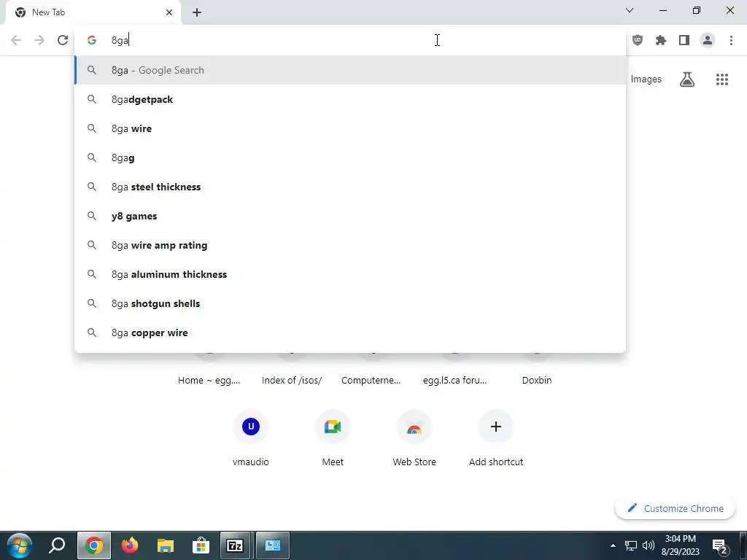Open the 'Home ~ egg...' shortcut

tap(209, 380)
